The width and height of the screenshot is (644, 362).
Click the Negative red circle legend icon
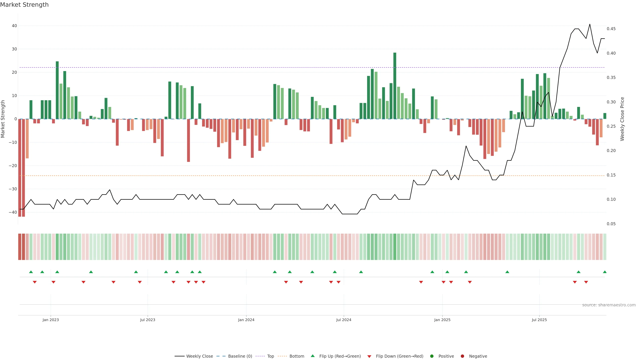point(462,356)
